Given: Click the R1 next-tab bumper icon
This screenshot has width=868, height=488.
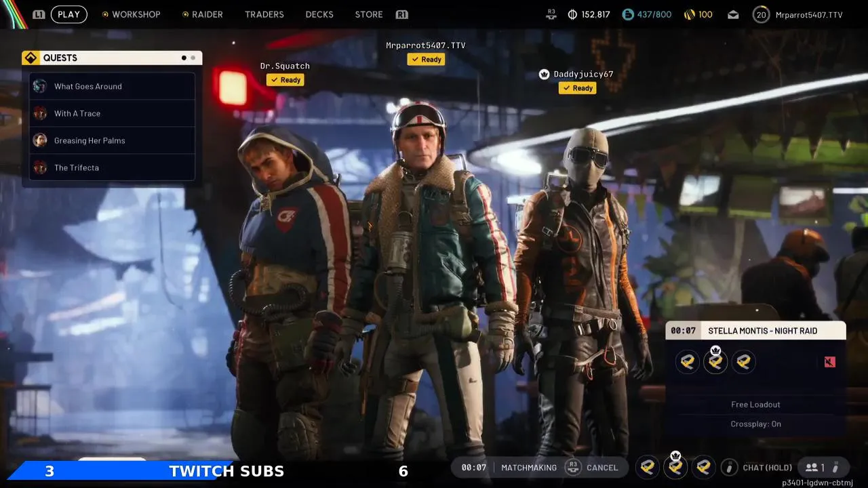Looking at the screenshot, I should click(401, 14).
